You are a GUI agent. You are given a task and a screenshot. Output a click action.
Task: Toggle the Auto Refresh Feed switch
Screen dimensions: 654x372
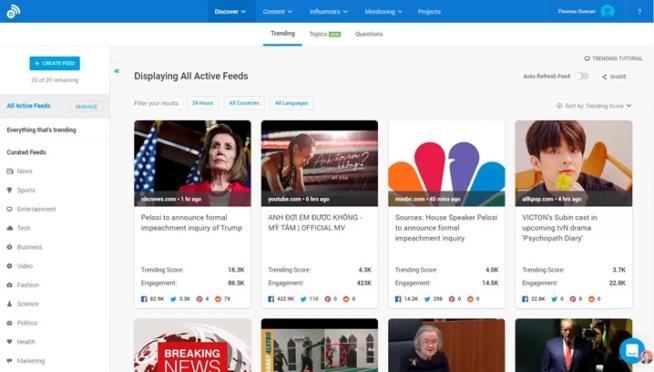tap(582, 76)
